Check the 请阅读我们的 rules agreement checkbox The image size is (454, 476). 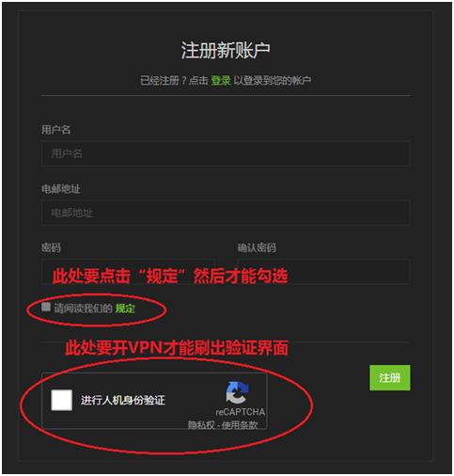[46, 307]
